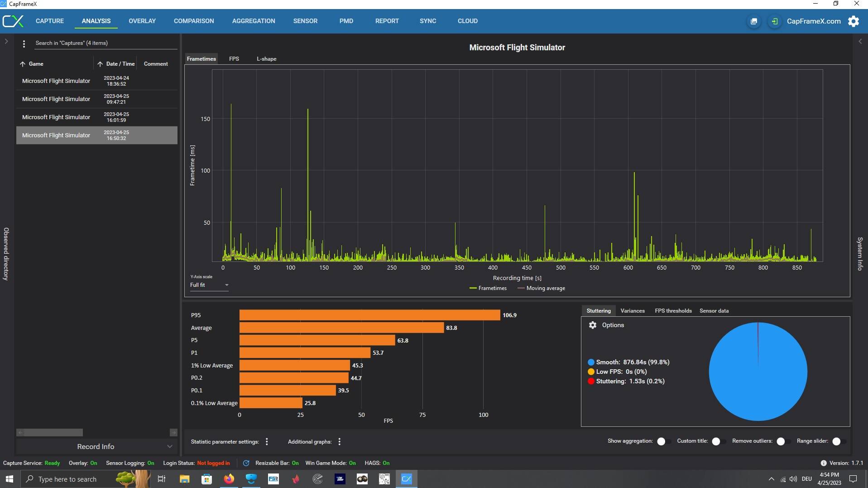
Task: Open Statistic parameter settings three-dot menu
Action: [267, 442]
